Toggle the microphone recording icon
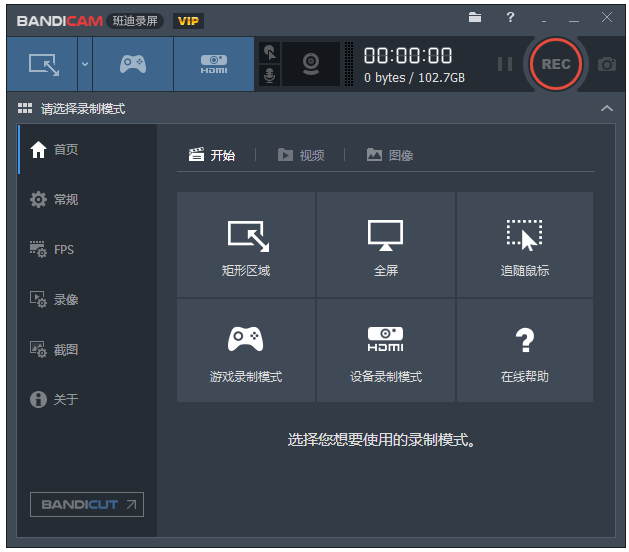The height and width of the screenshot is (552, 629). 270,75
